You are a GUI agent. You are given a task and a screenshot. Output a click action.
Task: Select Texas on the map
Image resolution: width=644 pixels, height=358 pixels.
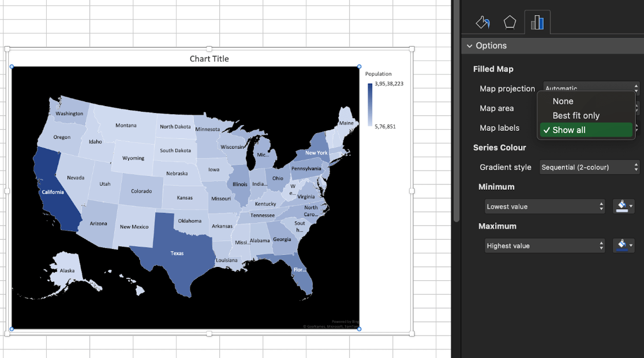(177, 254)
